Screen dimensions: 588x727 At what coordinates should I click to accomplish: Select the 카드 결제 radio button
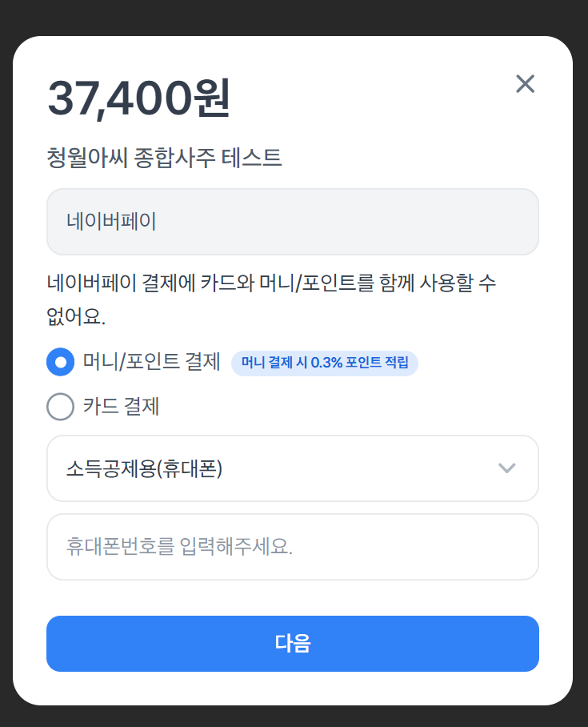[x=60, y=407]
